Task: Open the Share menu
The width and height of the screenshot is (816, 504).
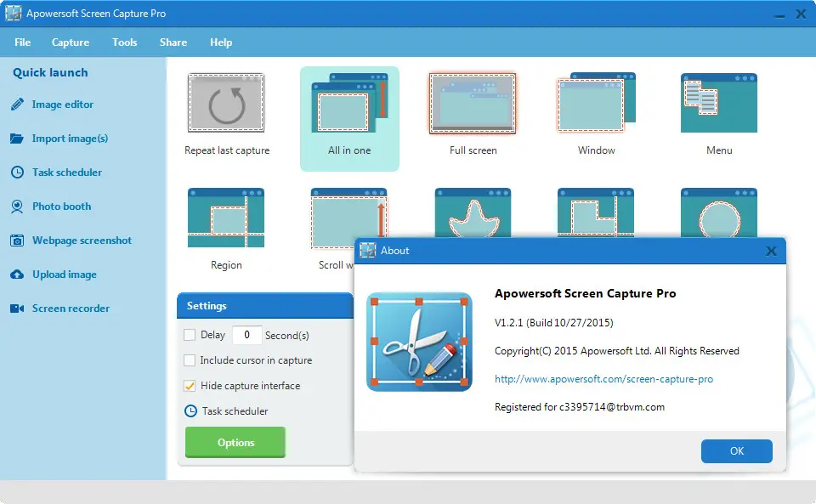Action: point(173,42)
